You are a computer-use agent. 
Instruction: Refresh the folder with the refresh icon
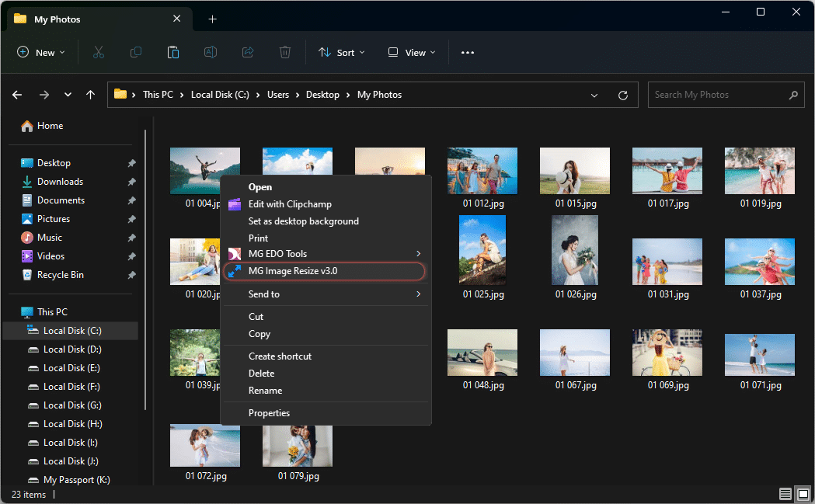(622, 95)
